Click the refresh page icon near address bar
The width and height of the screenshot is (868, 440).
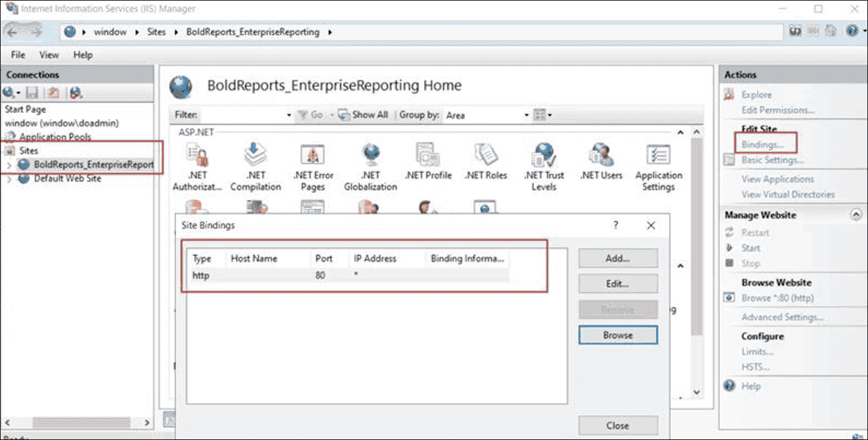[x=795, y=31]
